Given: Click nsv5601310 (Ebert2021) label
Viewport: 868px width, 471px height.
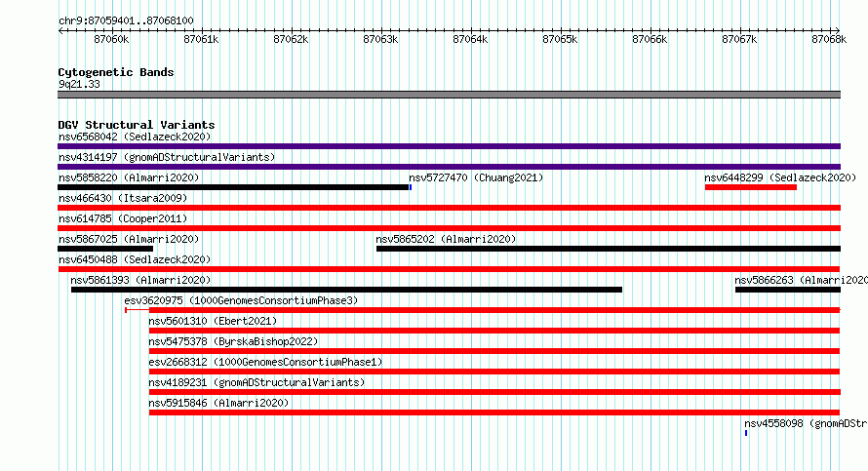Looking at the screenshot, I should pos(213,321).
